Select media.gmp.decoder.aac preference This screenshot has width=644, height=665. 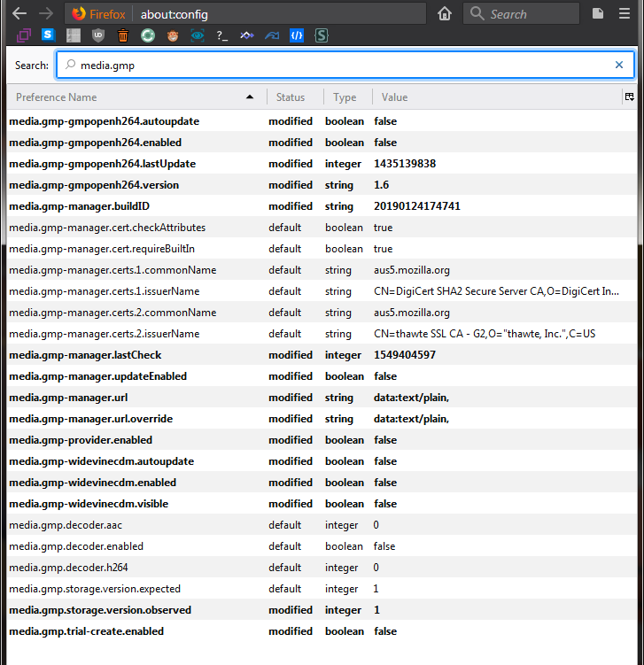coord(322,524)
